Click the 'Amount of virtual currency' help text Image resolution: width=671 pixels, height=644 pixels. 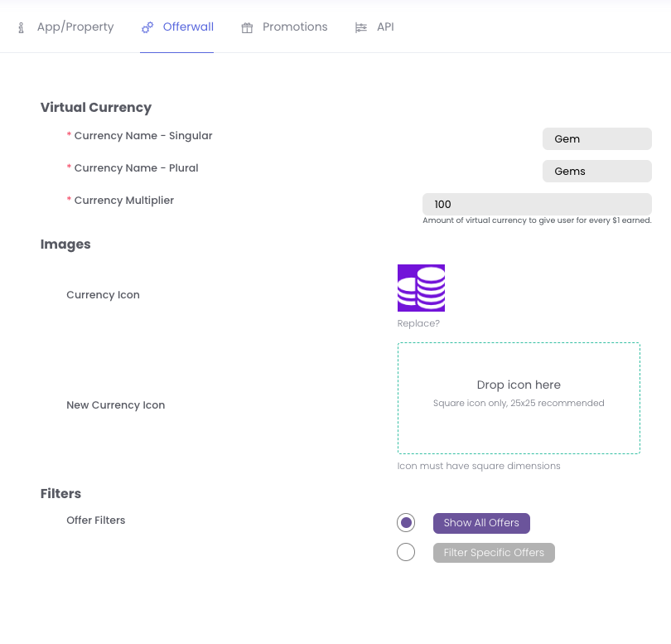[x=537, y=220]
